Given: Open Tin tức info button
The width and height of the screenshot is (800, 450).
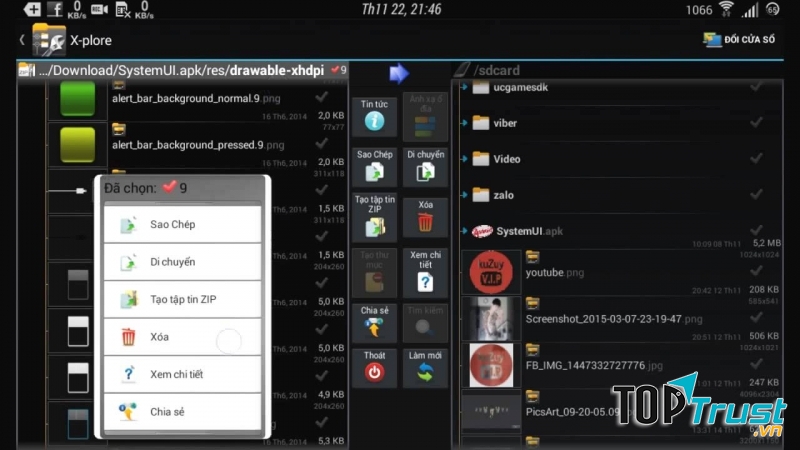Looking at the screenshot, I should [x=374, y=117].
